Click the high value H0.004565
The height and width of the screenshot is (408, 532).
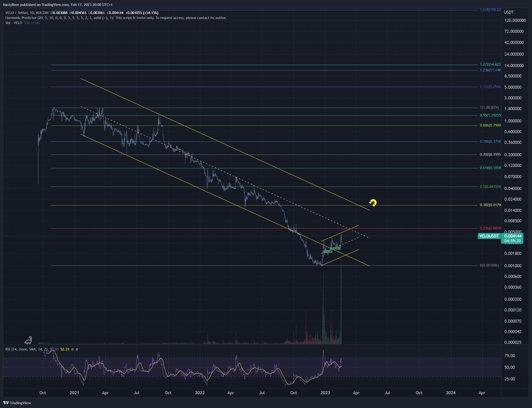click(78, 13)
